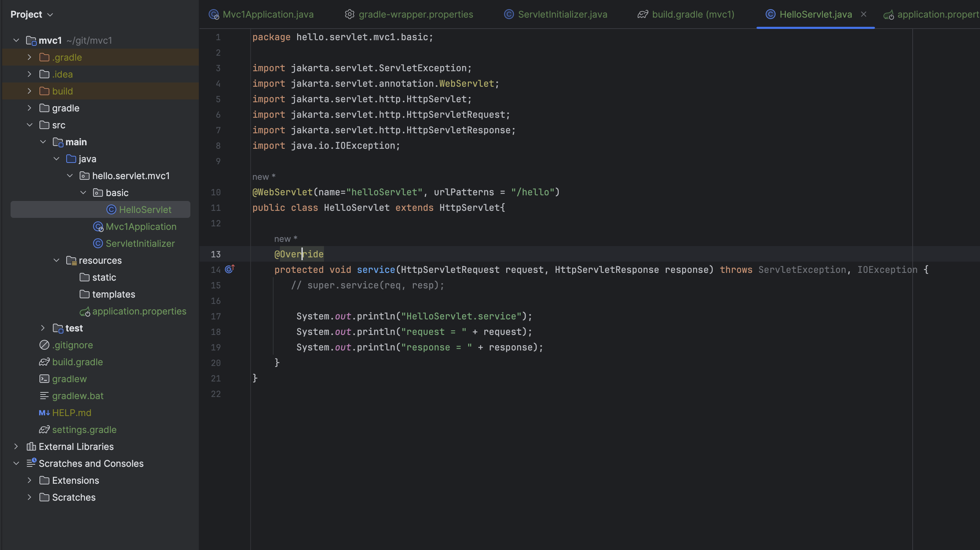This screenshot has height=550, width=980.
Task: Click the test folder icon
Action: 58,328
